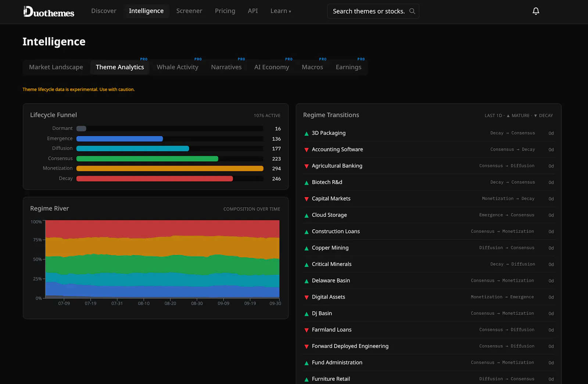Click red down-triangle beside Farmland Loans

pos(306,330)
